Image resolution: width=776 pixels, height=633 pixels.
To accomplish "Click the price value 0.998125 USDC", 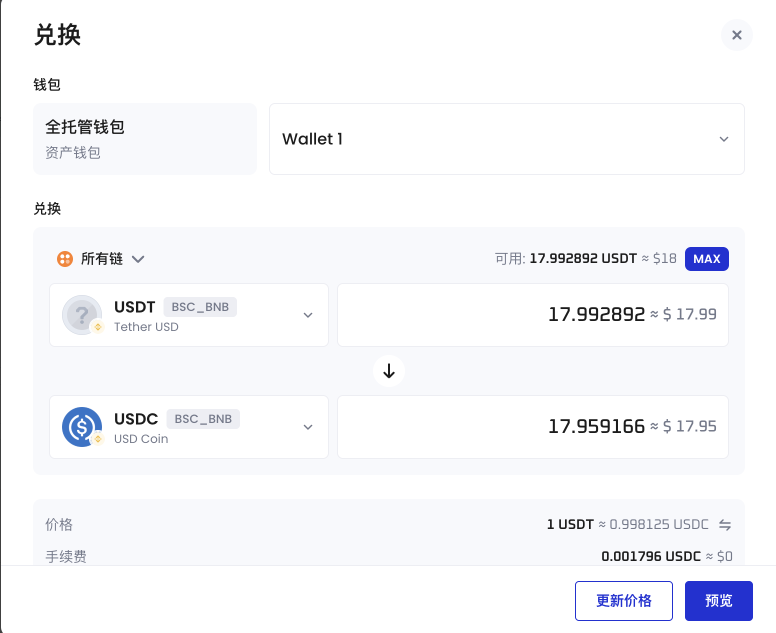I will (659, 525).
